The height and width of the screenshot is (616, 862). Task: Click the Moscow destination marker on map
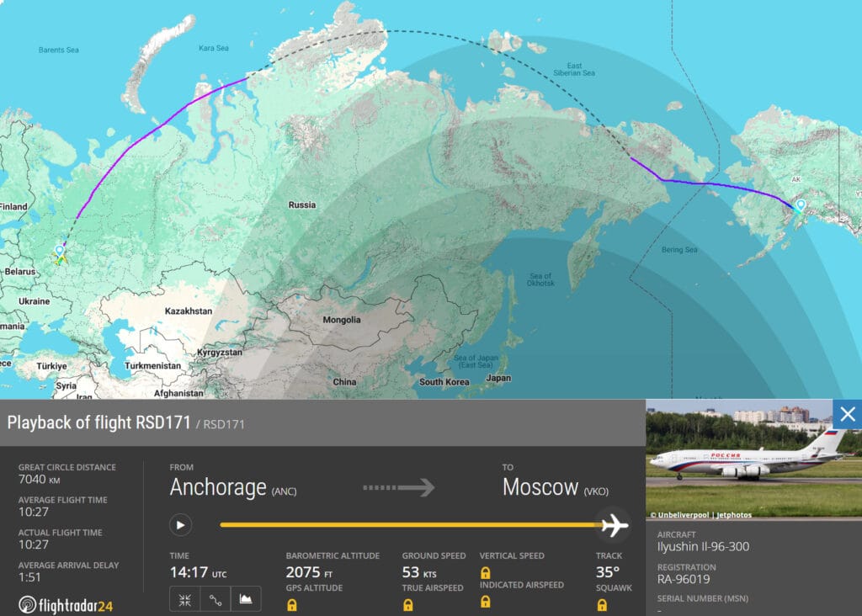tap(60, 252)
